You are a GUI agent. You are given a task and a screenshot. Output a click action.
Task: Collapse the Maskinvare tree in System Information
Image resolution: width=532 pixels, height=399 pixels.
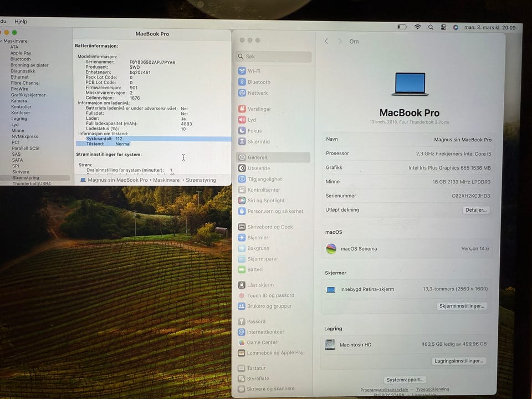(x=1, y=41)
